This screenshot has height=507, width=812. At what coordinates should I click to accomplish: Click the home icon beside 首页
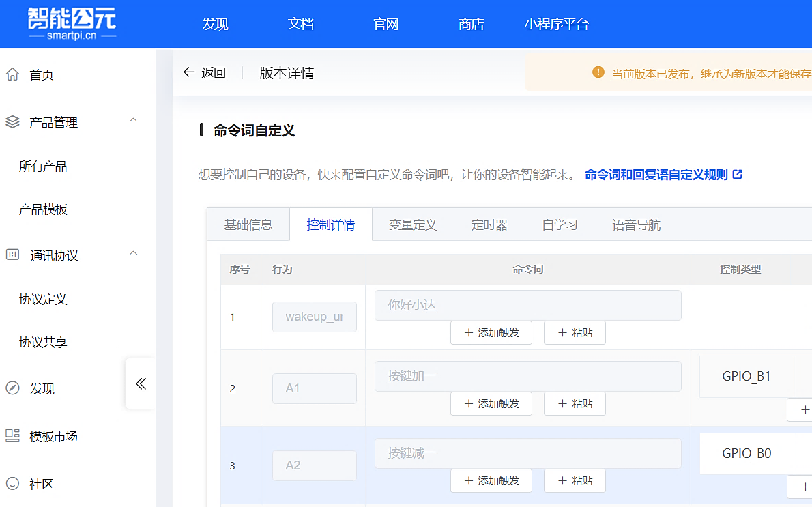click(x=12, y=74)
